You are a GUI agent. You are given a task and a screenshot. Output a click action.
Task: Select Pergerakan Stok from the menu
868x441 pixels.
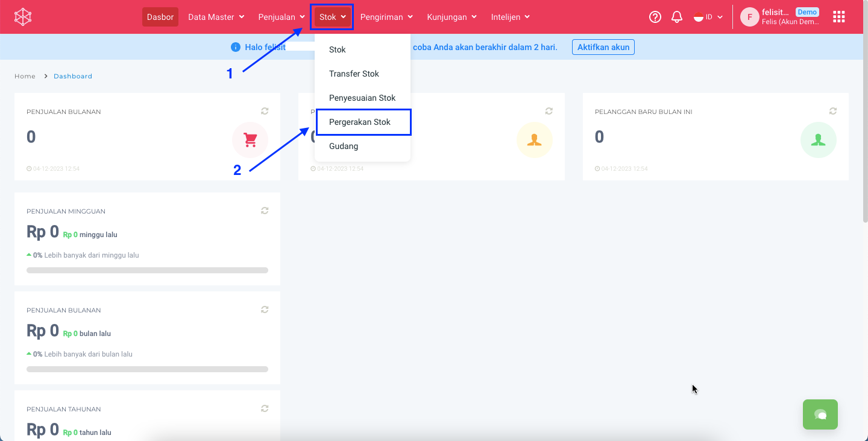pyautogui.click(x=360, y=122)
